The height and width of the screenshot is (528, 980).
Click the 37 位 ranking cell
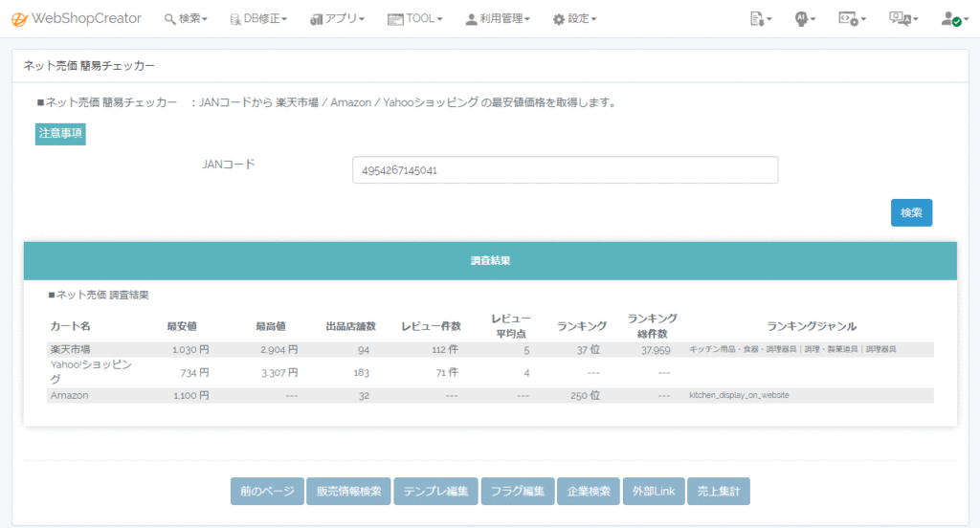589,350
